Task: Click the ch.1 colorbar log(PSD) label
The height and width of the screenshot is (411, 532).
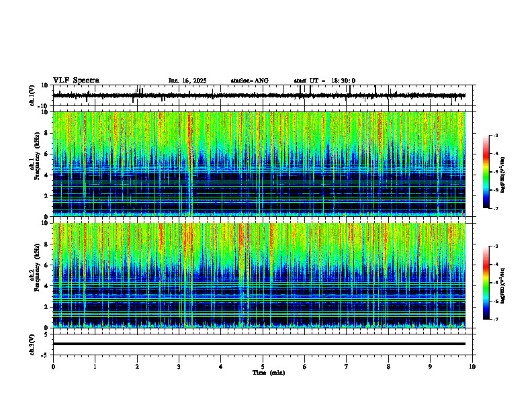Action: [503, 175]
